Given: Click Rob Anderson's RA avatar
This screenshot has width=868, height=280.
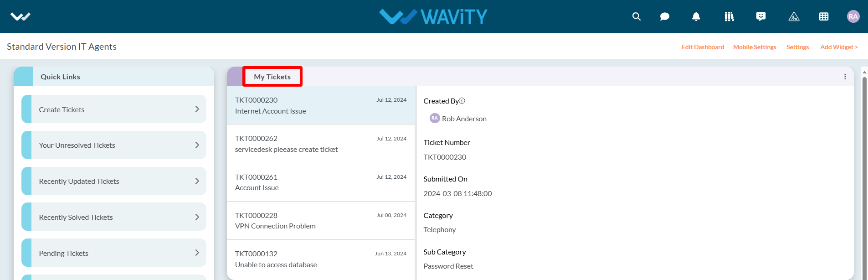Looking at the screenshot, I should click(435, 118).
